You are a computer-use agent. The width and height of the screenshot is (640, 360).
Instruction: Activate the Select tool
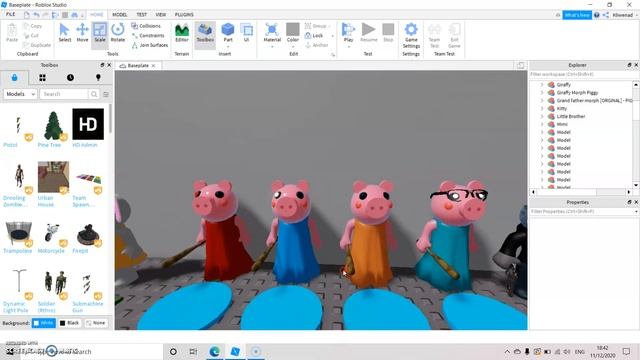(64, 33)
